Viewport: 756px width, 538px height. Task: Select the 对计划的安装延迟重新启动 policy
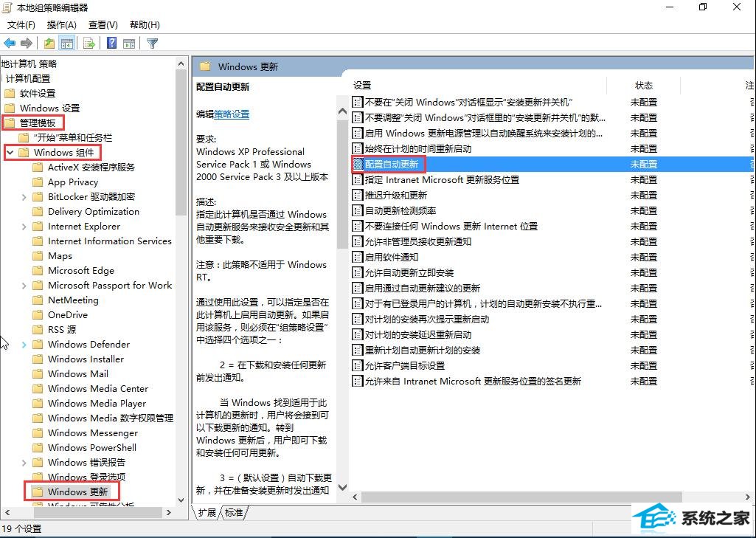point(418,334)
